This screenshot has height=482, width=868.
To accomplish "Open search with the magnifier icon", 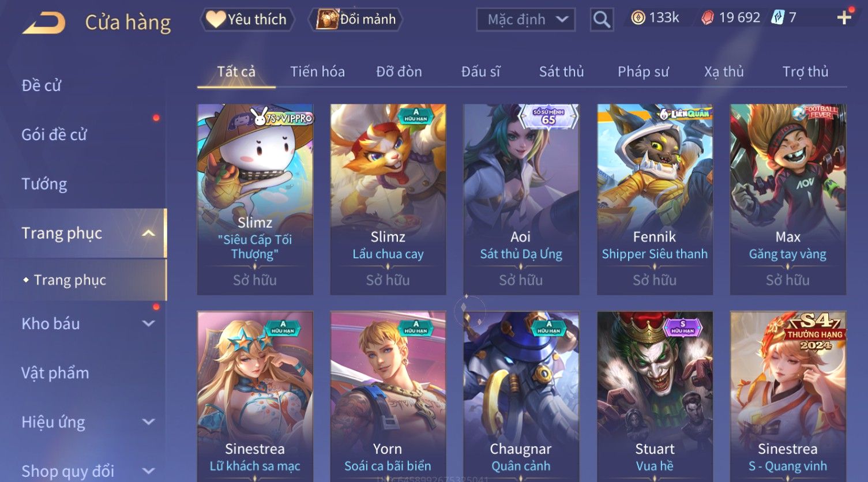I will pyautogui.click(x=602, y=20).
